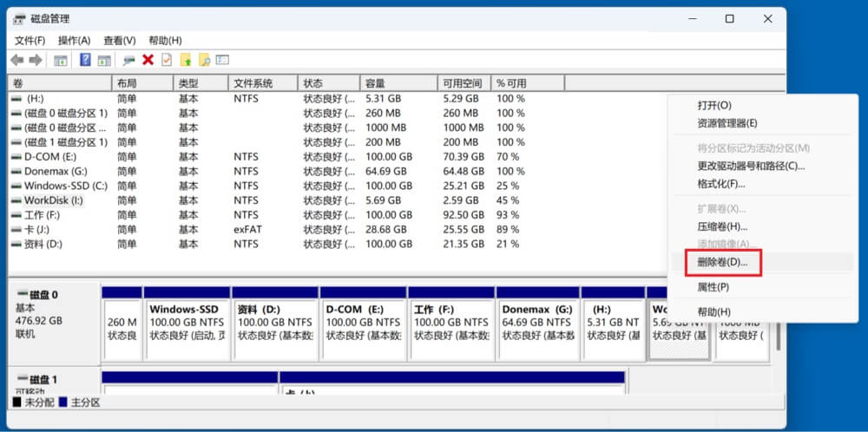Image resolution: width=868 pixels, height=432 pixels.
Task: Click the blue help question-mark toolbar icon
Action: 85,60
